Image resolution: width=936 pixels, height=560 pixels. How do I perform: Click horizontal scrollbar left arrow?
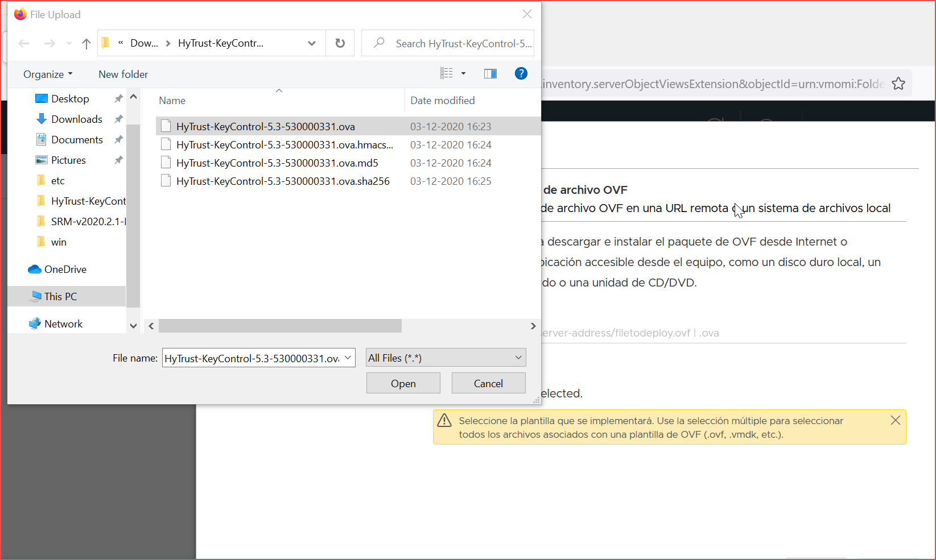[151, 326]
